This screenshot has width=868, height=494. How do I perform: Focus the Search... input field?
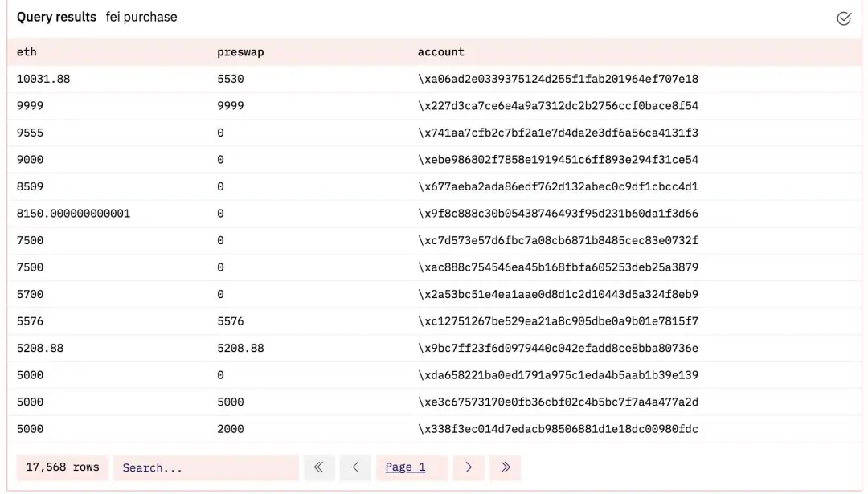click(206, 468)
